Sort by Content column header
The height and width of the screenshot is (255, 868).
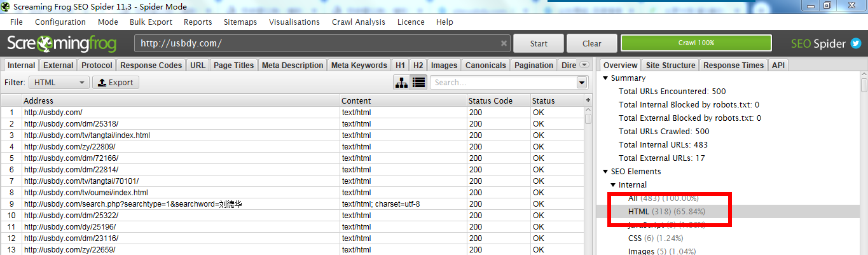[403, 100]
